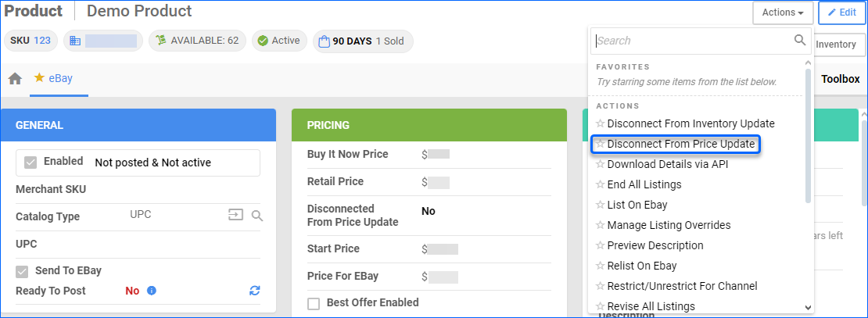
Task: Toggle the Enabled checkbox
Action: tap(30, 163)
